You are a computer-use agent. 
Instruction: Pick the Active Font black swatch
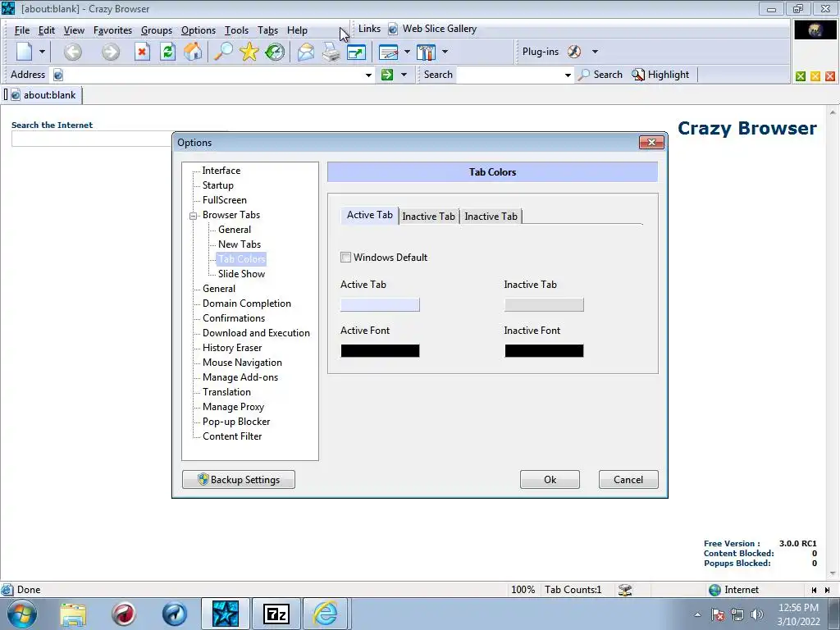coord(380,351)
